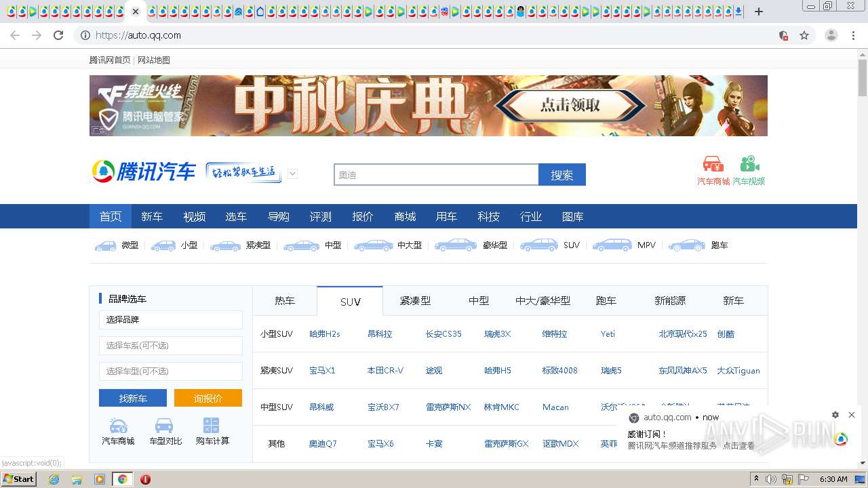Open the 视频 navigation menu
868x488 pixels.
click(x=194, y=217)
